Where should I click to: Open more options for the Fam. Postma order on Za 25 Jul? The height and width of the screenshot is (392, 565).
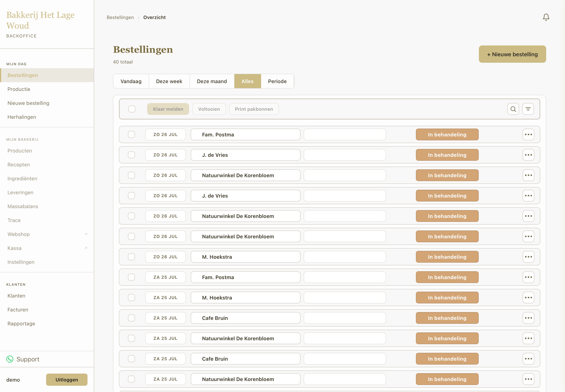528,277
